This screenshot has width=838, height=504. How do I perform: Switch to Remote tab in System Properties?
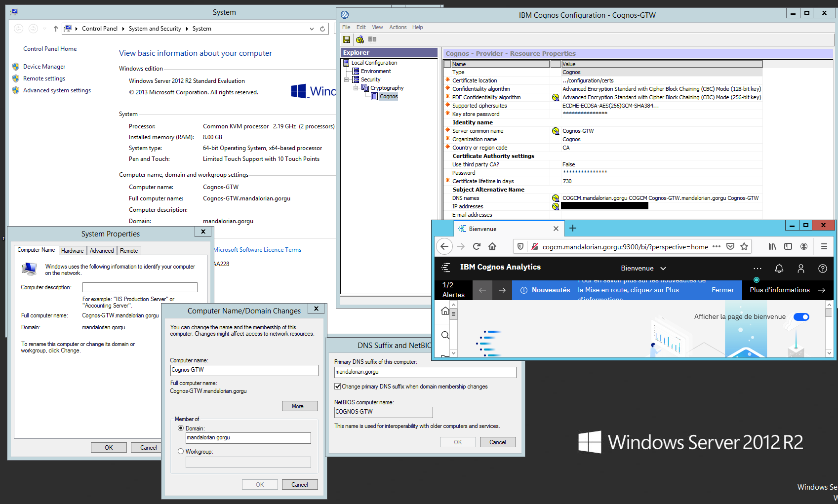pyautogui.click(x=129, y=250)
